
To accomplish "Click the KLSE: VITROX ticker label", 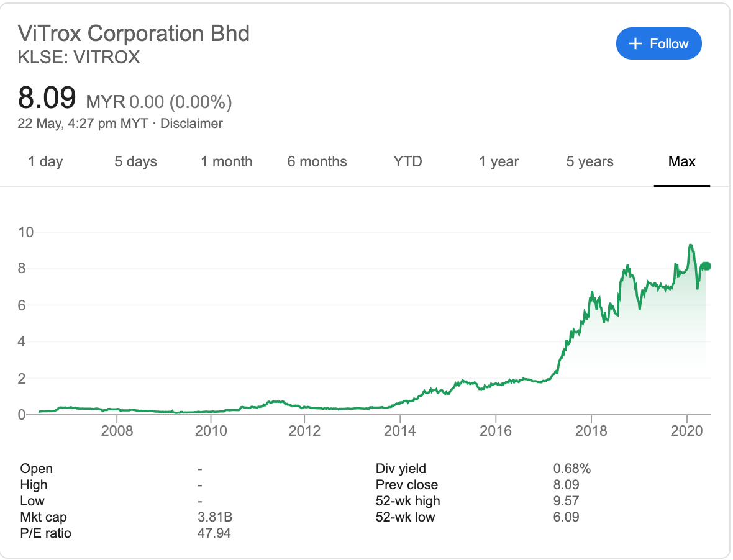I will [79, 57].
